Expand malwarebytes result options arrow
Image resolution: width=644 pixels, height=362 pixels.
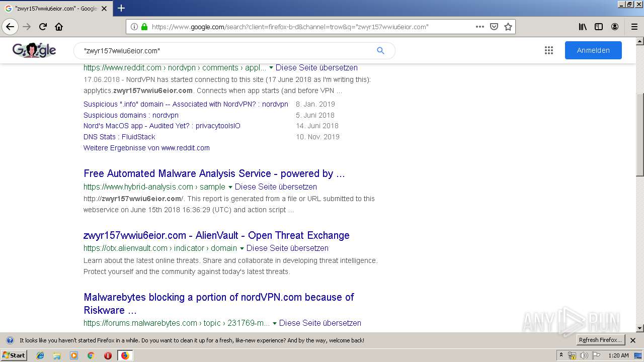pyautogui.click(x=275, y=323)
